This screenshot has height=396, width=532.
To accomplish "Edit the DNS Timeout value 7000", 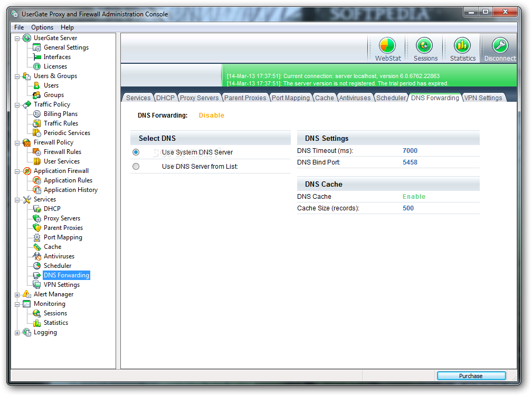I will [x=410, y=151].
